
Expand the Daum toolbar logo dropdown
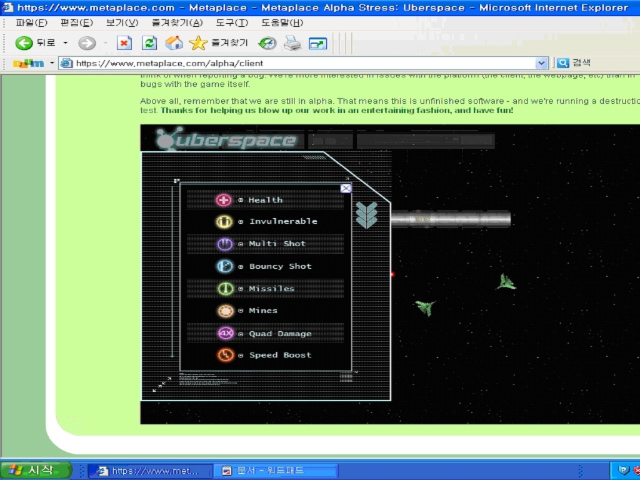tap(52, 63)
